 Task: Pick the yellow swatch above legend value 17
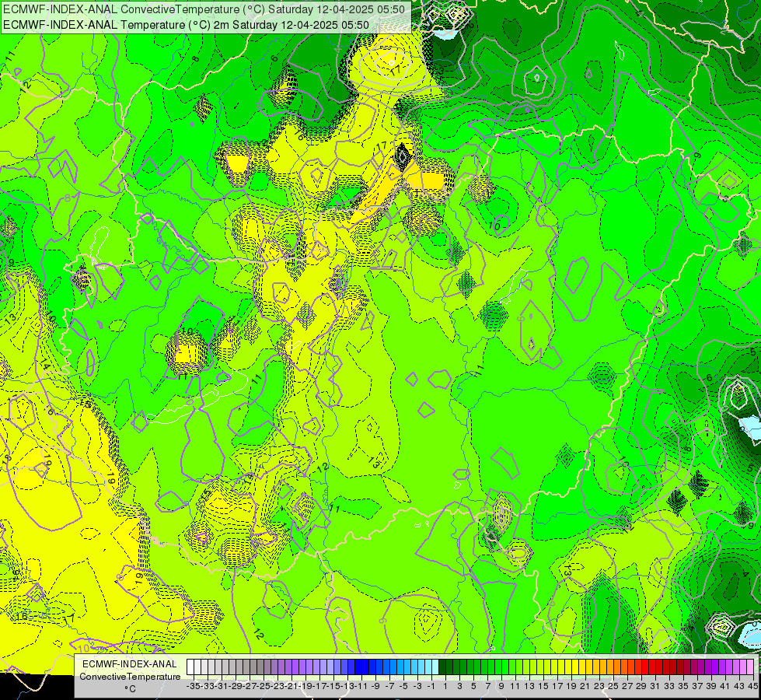(553, 667)
